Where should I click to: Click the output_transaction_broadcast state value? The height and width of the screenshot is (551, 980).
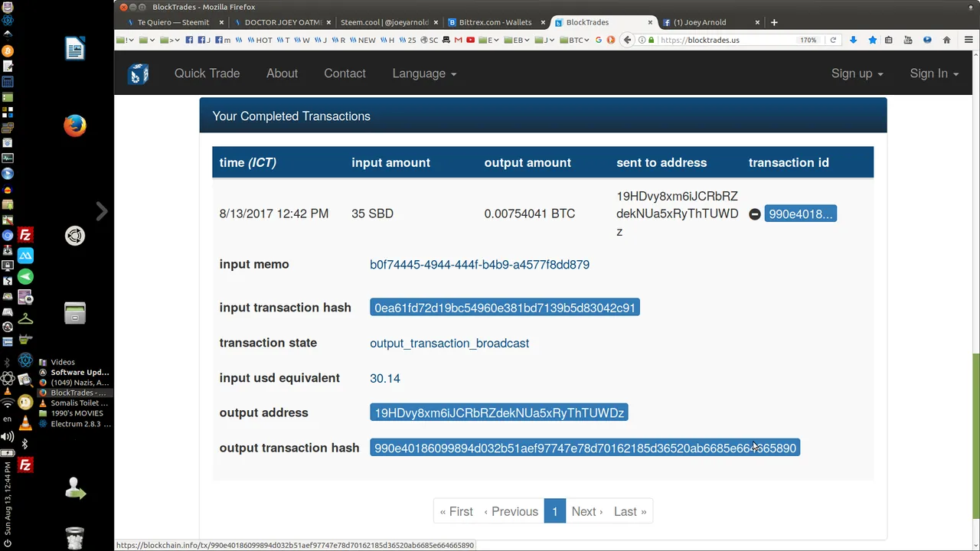click(x=449, y=344)
